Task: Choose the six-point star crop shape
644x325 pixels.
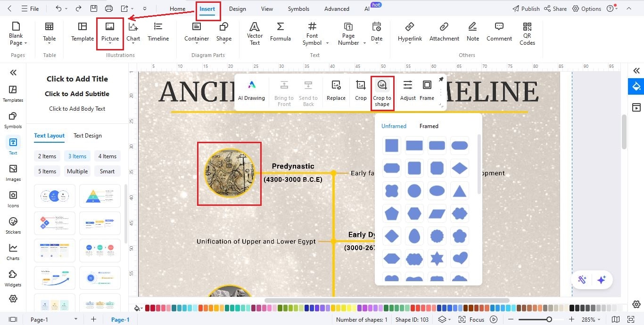Action: pos(437,259)
